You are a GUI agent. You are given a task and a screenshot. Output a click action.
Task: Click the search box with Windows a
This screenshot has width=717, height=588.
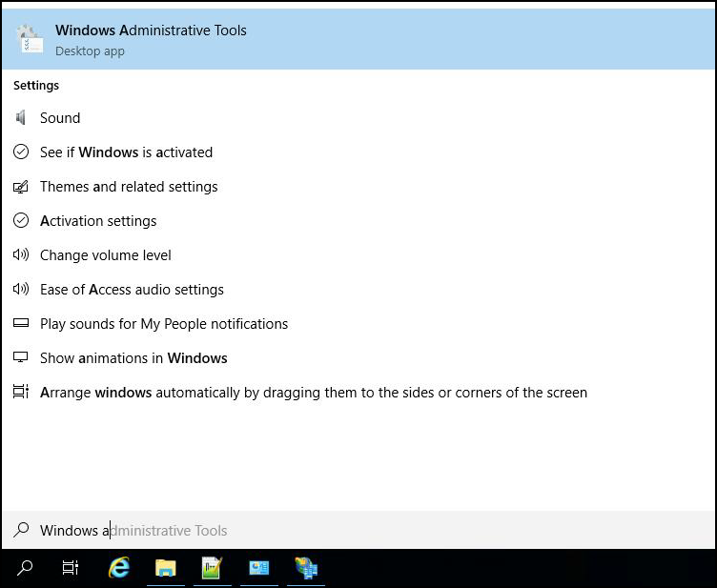point(358,530)
